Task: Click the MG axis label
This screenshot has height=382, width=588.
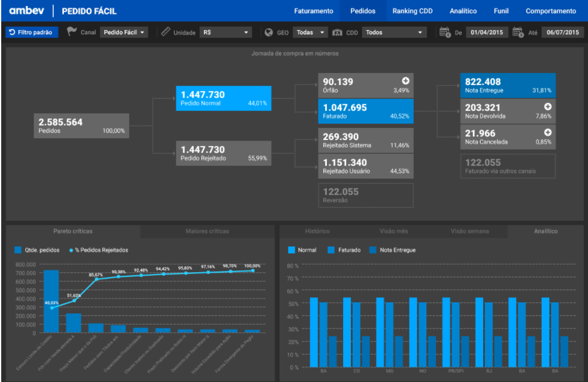Action: click(x=390, y=371)
